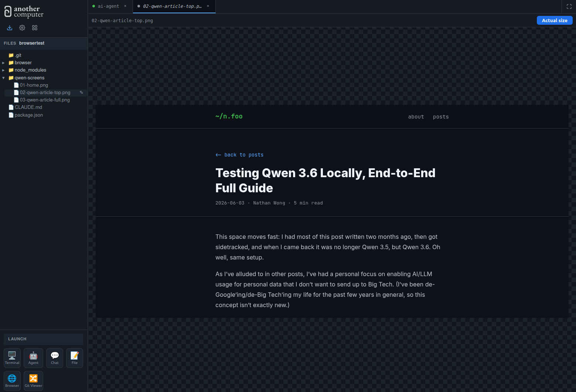
Task: Launch the Terminal app
Action: pos(12,358)
